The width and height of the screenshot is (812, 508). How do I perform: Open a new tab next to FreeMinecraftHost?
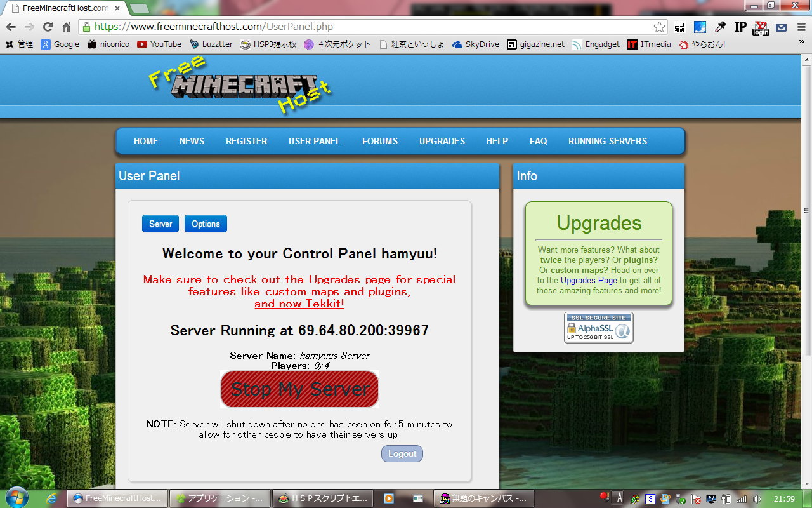pyautogui.click(x=139, y=8)
